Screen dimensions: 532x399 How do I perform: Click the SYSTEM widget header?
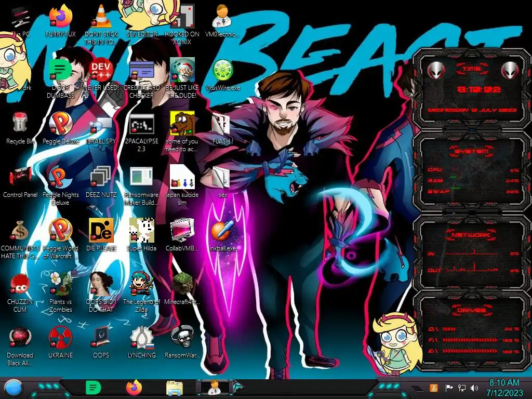pos(471,151)
